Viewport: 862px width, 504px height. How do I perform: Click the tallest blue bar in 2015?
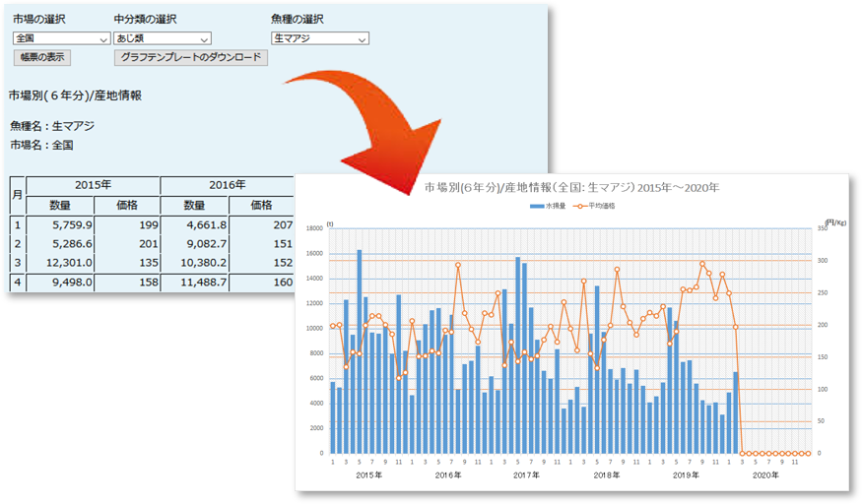point(360,350)
